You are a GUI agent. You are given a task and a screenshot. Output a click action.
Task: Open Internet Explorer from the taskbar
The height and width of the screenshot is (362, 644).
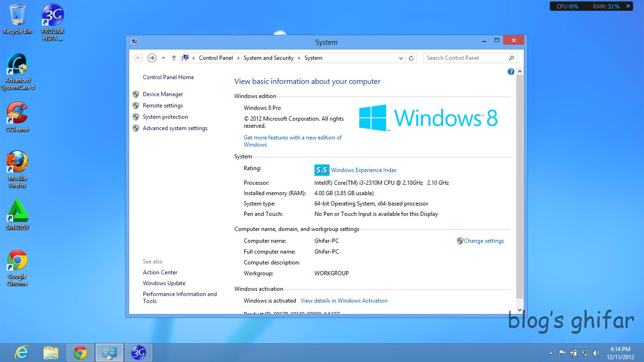pos(22,352)
